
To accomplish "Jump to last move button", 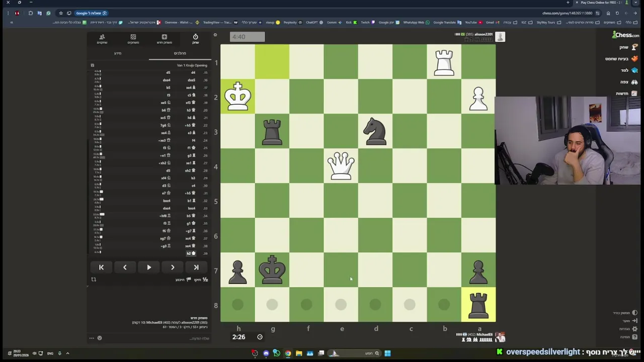I will click(x=196, y=267).
